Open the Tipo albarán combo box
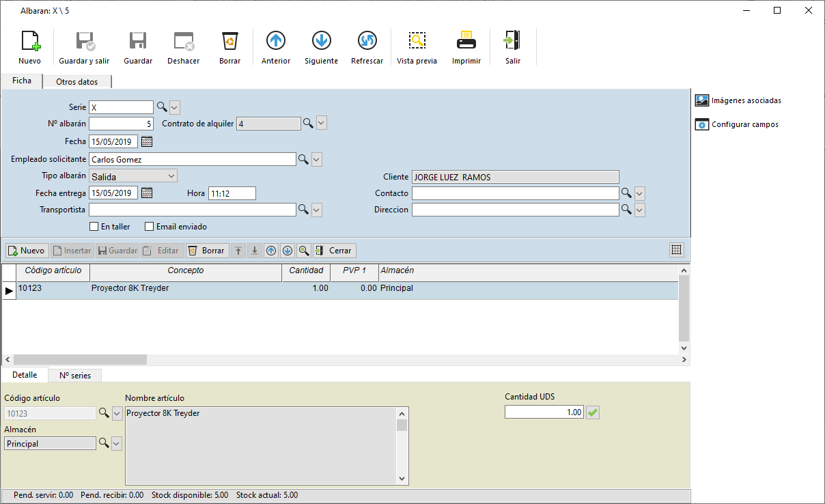Viewport: 825px width, 504px height. pos(133,176)
